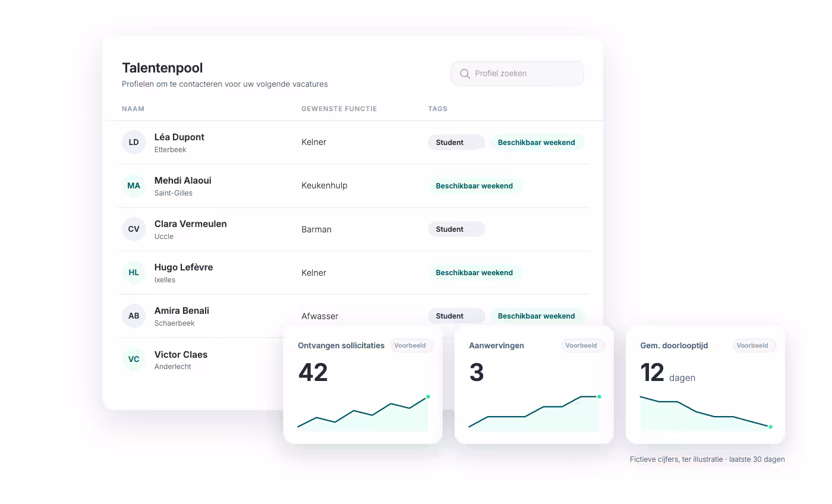Click the HL avatar for Hugo Lefèvre

tap(134, 273)
